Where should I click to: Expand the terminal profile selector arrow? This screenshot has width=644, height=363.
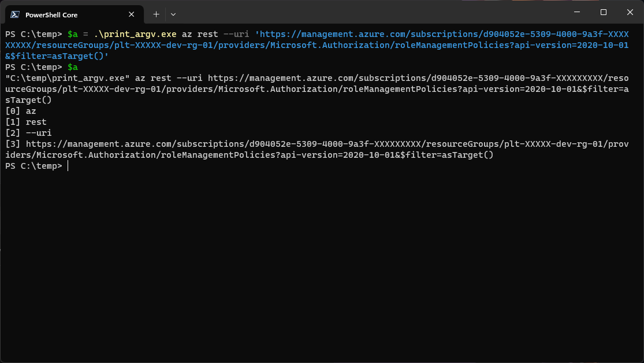tap(173, 14)
